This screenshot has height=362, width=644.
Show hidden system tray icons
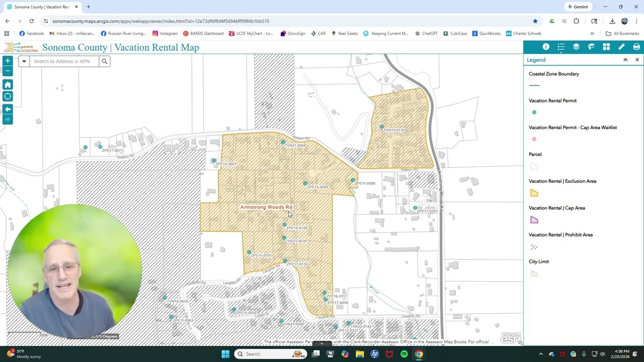[x=541, y=354]
